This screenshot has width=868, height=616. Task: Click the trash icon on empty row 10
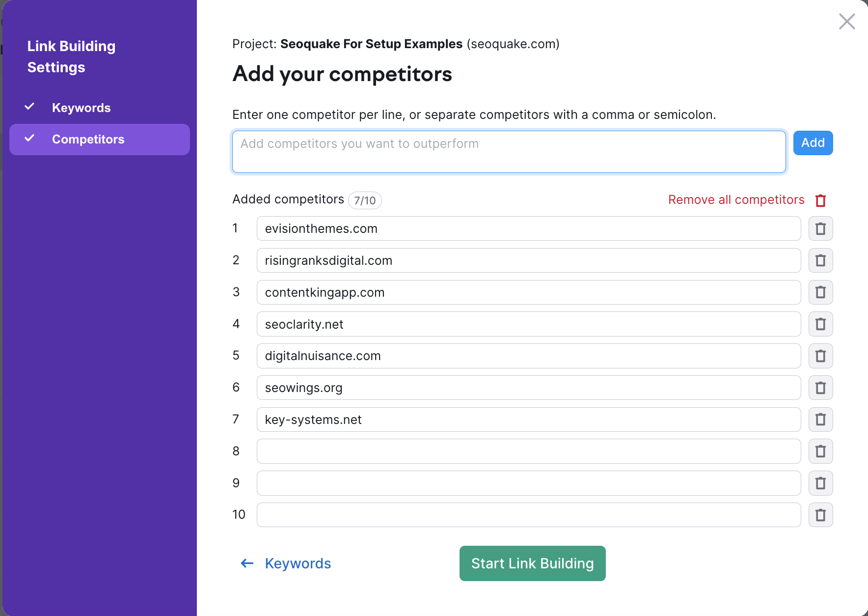(x=820, y=515)
